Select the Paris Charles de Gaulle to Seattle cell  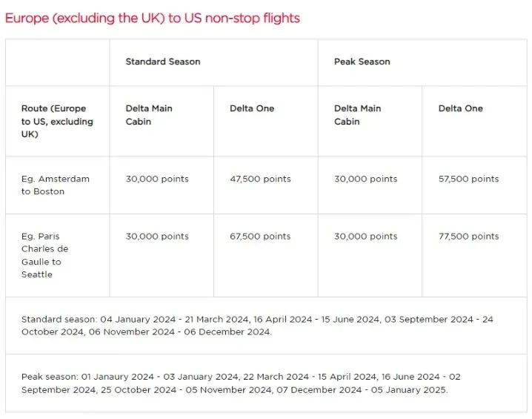point(45,255)
